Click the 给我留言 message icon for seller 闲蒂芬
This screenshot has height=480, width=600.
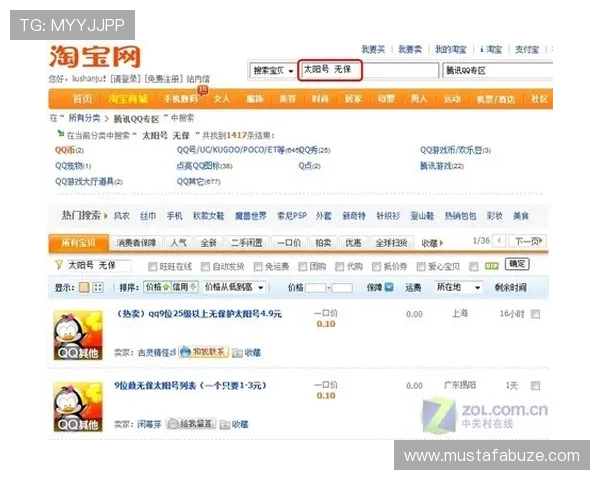pos(191,423)
